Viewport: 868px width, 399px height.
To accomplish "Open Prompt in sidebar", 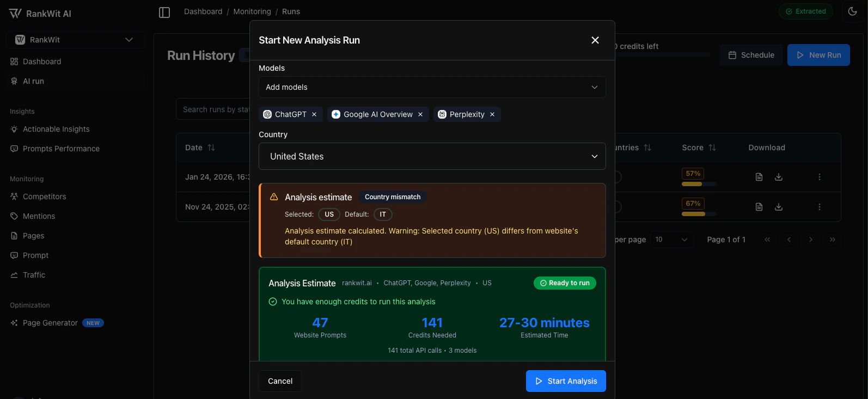I will (x=75, y=255).
